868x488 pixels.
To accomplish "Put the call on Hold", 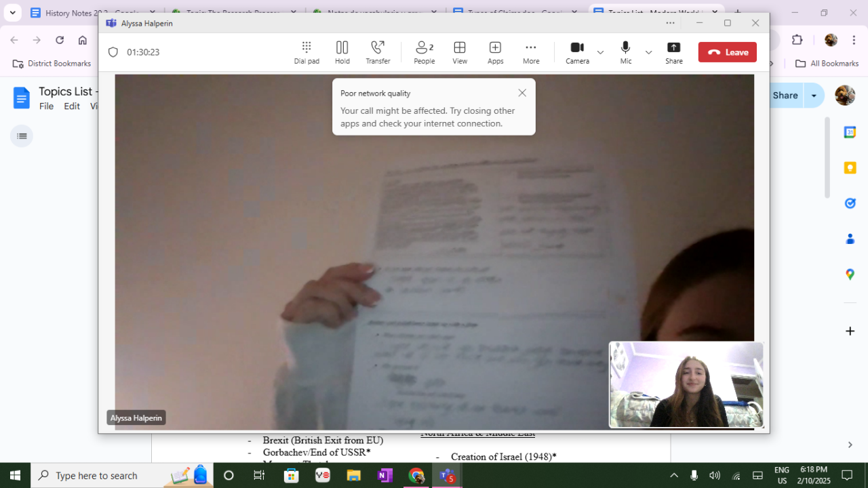I will point(342,52).
